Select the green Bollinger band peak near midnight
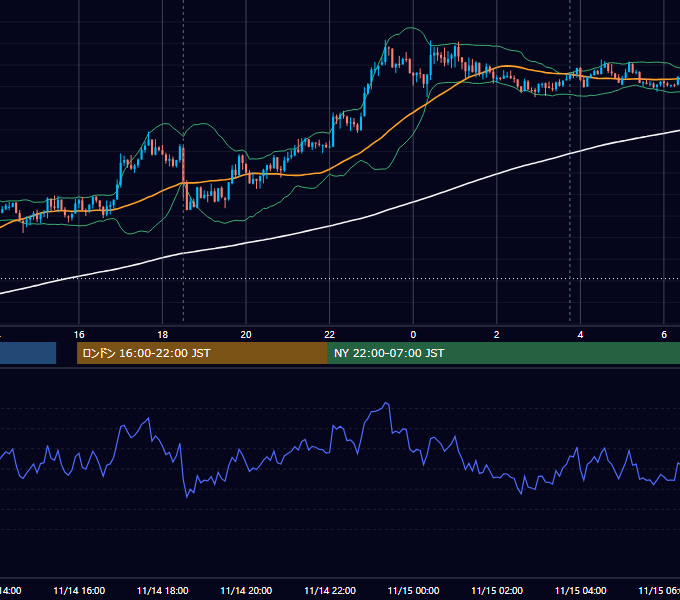Viewport: 680px width, 600px height. click(411, 28)
